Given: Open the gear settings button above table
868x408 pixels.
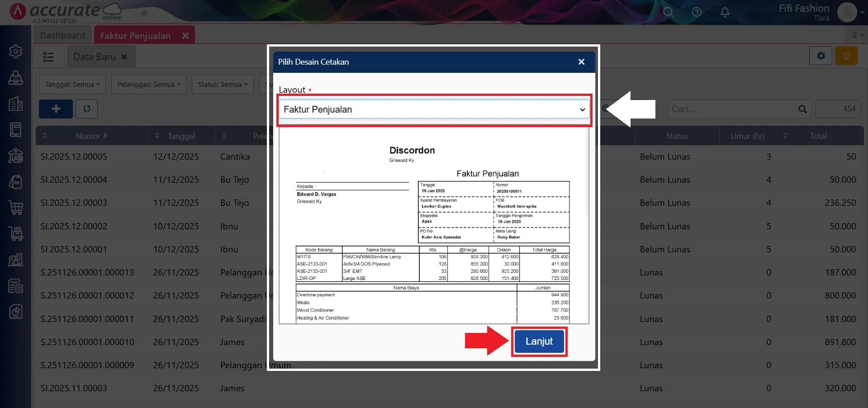Looking at the screenshot, I should tap(821, 56).
